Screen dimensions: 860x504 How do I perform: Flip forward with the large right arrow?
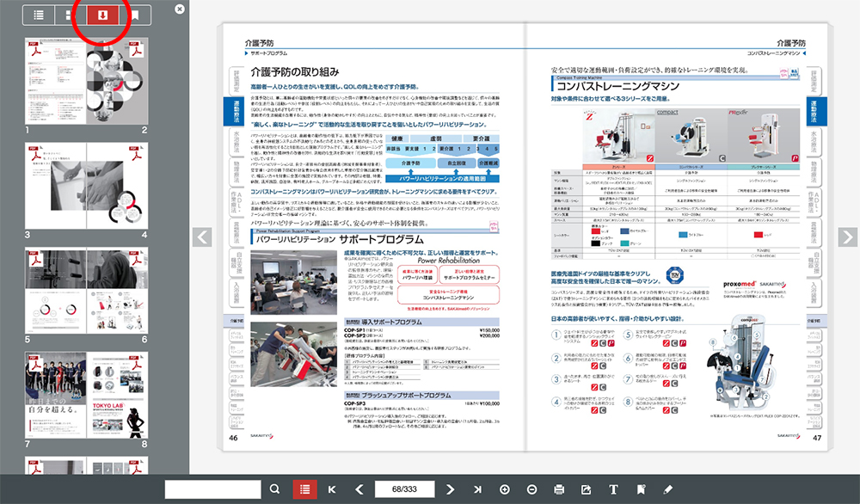[847, 237]
